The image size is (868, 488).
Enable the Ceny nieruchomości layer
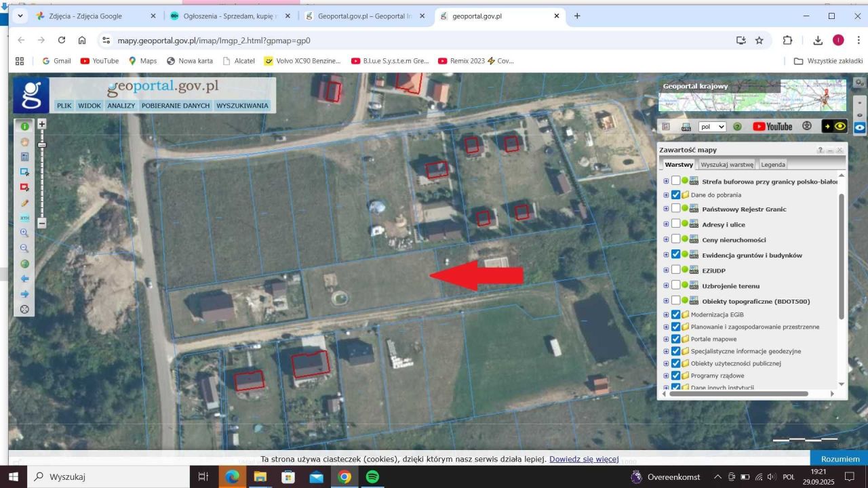(x=675, y=239)
